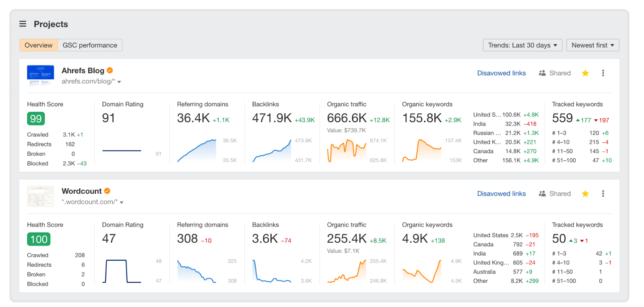The image size is (644, 307).
Task: Open the hamburger menu next to Projects
Action: 23,24
